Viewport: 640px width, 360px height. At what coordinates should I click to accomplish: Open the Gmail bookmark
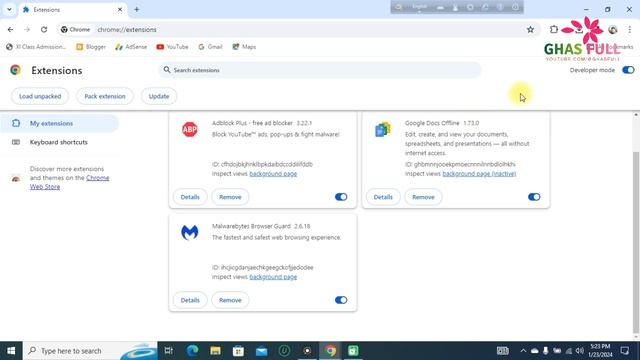211,47
